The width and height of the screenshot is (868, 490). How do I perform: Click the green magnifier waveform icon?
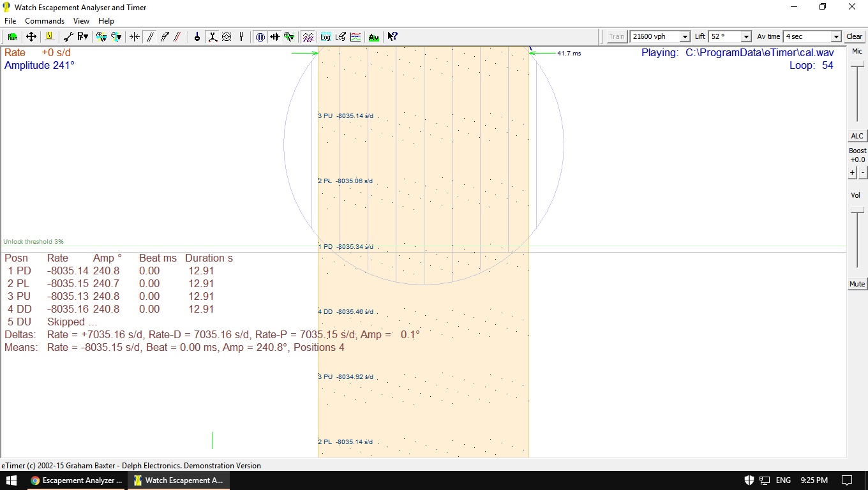click(289, 37)
